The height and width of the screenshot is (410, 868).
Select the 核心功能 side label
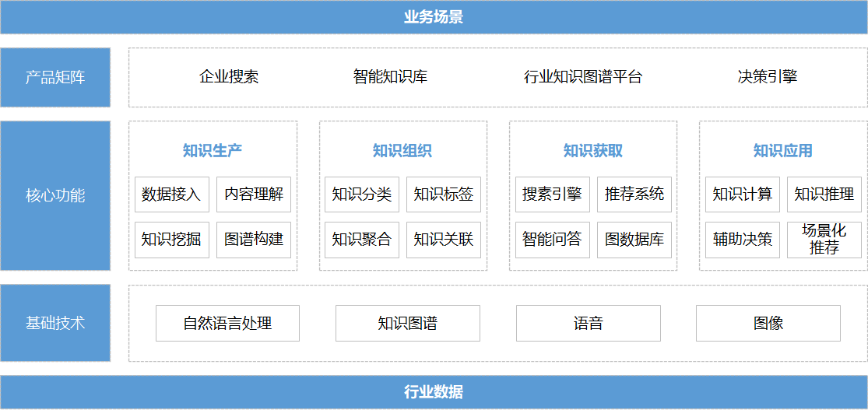55,195
